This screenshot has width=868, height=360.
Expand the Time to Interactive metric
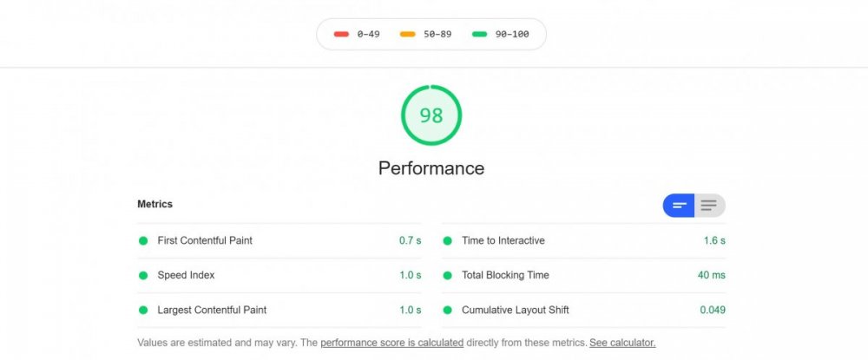click(503, 240)
